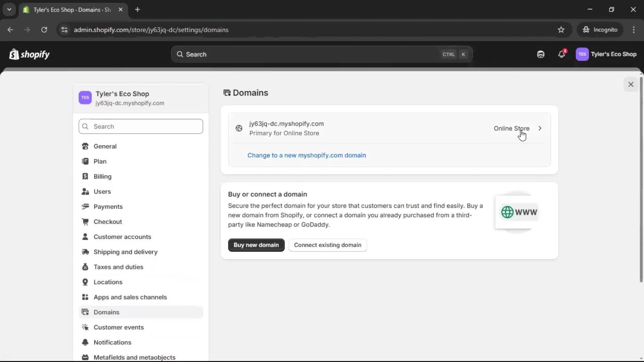Viewport: 644px width, 362px height.
Task: Select Billing settings in sidebar
Action: 102,176
